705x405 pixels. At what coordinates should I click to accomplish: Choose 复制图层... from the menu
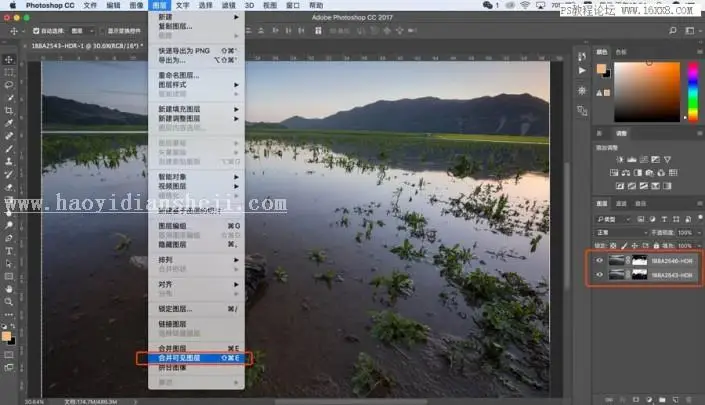pyautogui.click(x=196, y=26)
